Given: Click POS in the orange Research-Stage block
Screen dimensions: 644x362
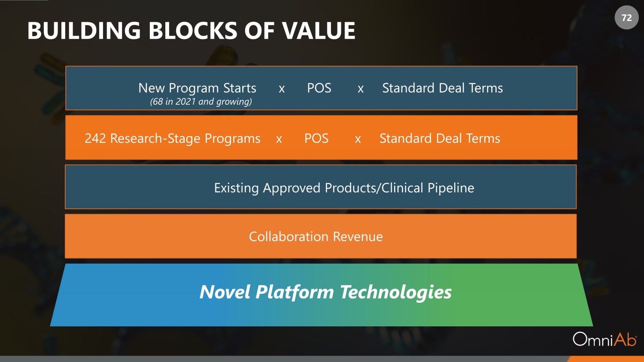Looking at the screenshot, I should point(316,139).
